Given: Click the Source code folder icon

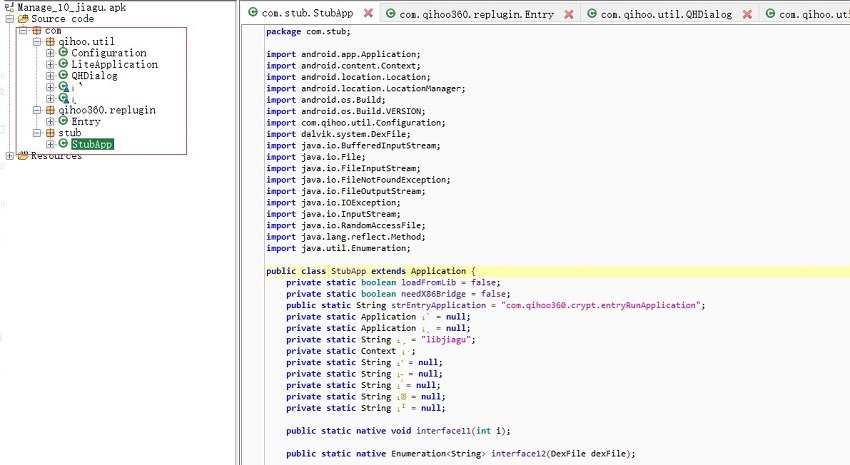Looking at the screenshot, I should (x=23, y=18).
